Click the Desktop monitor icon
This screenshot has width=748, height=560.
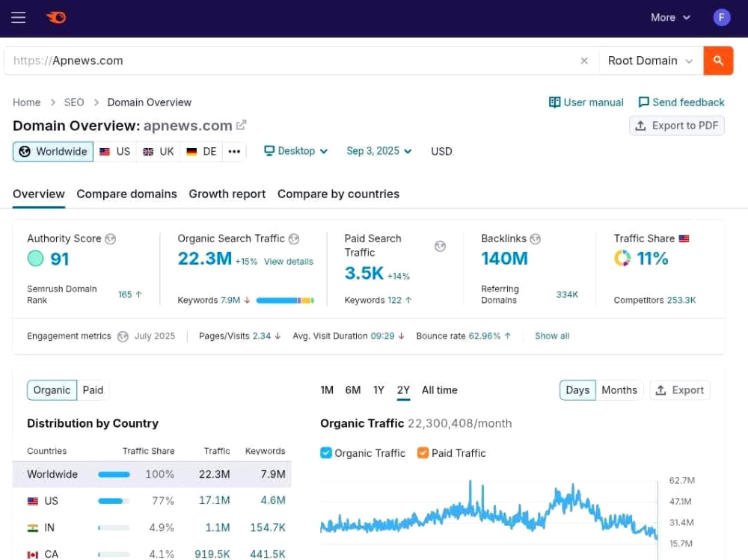pos(269,151)
